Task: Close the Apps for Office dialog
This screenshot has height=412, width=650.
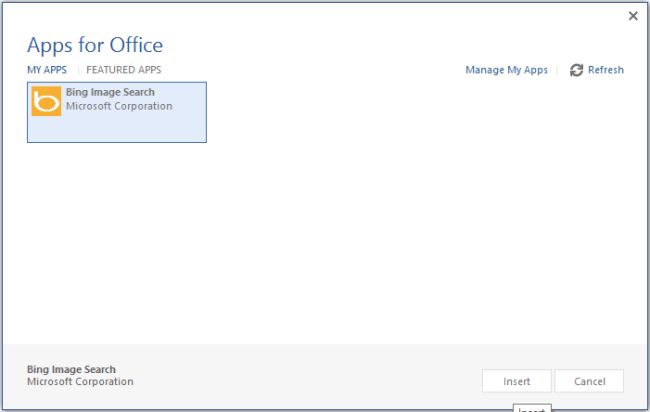Action: pyautogui.click(x=633, y=16)
